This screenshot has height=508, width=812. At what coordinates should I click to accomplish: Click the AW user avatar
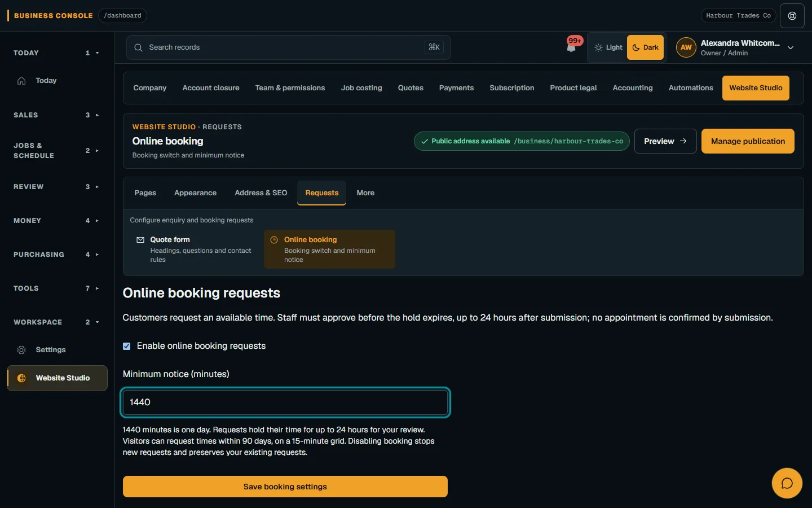point(686,47)
